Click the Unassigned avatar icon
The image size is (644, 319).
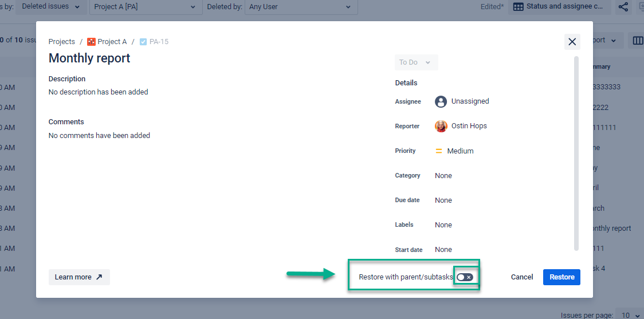441,101
